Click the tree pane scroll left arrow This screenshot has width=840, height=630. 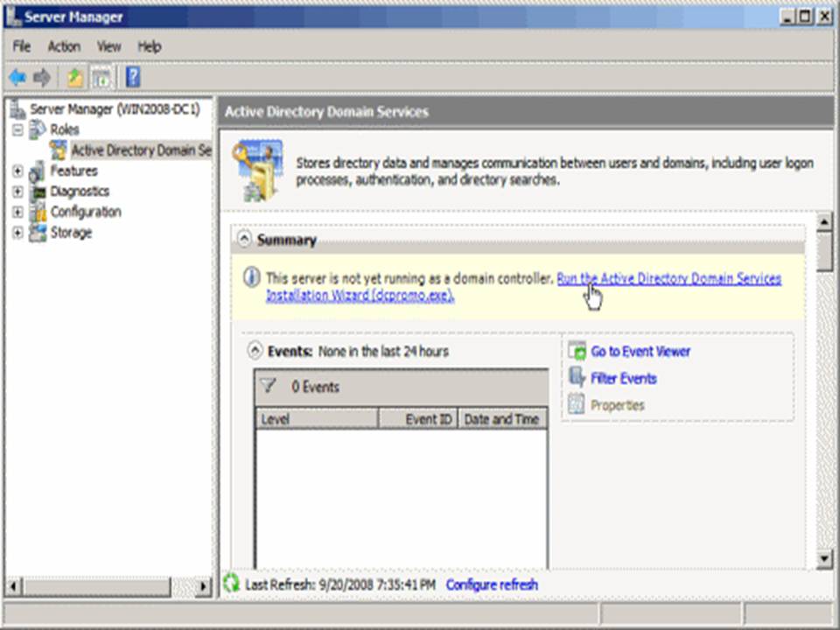click(x=14, y=586)
